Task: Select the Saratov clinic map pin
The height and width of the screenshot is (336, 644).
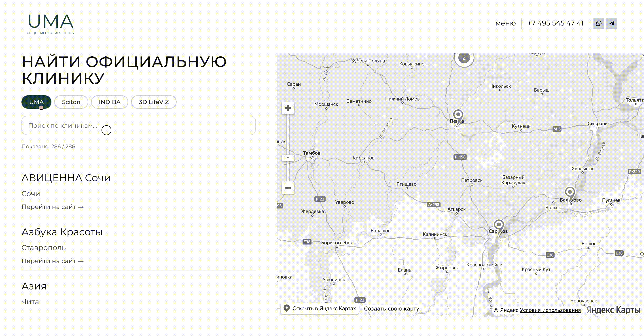Action: pyautogui.click(x=499, y=227)
